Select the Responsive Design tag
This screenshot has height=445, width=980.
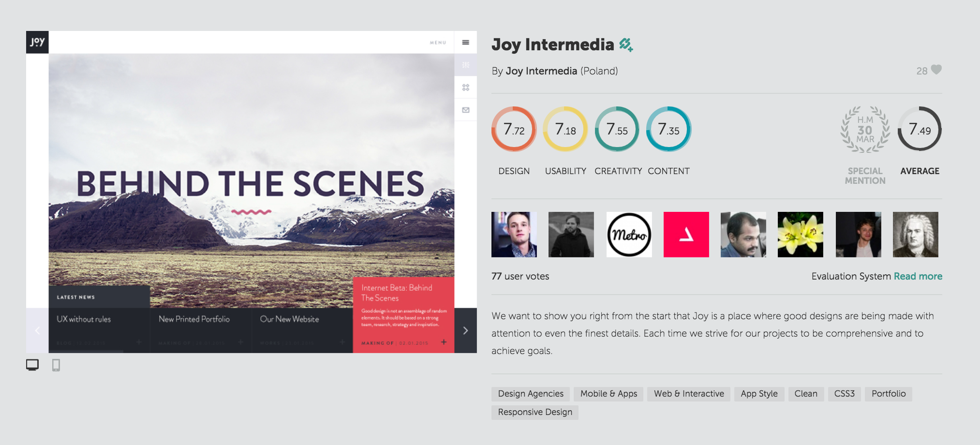(x=535, y=412)
